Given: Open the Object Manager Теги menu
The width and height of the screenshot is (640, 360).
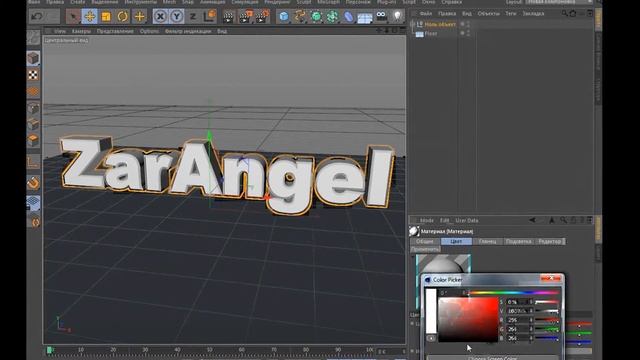Looking at the screenshot, I should (511, 13).
